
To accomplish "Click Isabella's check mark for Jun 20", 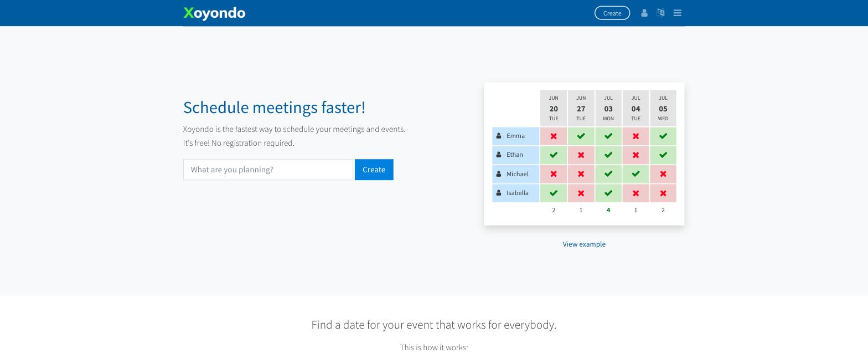I will tap(554, 193).
